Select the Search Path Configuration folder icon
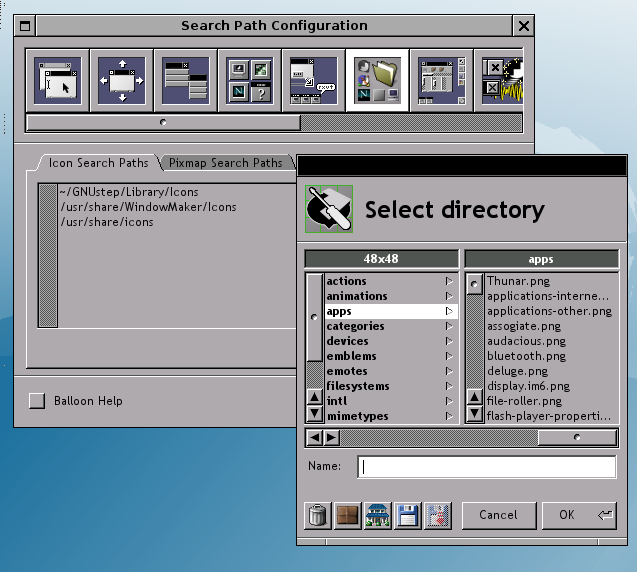The image size is (637, 572). pyautogui.click(x=377, y=80)
